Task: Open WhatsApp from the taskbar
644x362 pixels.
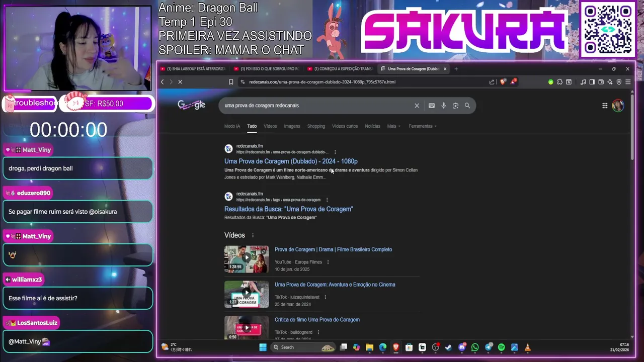Action: pyautogui.click(x=475, y=347)
